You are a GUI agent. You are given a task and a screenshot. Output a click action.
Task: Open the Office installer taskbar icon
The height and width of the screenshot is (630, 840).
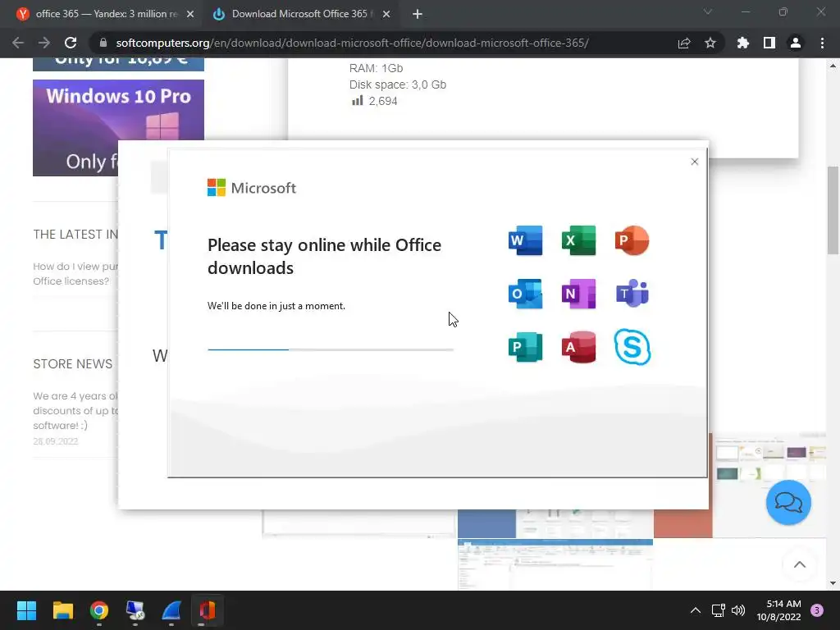coord(208,610)
